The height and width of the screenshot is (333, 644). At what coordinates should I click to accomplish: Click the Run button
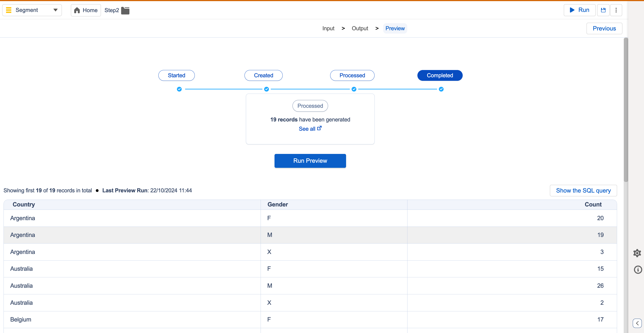click(580, 10)
